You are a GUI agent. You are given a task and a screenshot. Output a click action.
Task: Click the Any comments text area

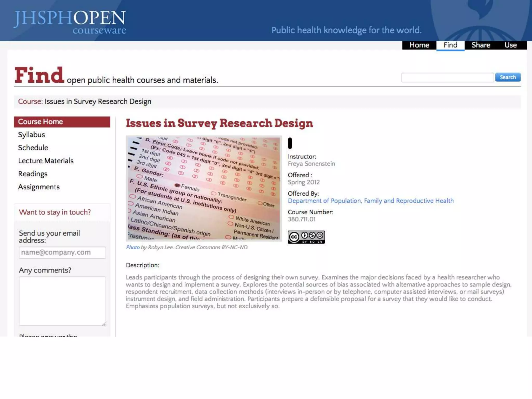[62, 301]
